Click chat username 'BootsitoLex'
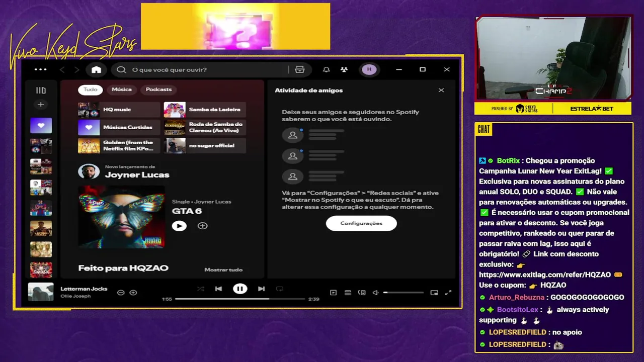The image size is (644, 362). 518,310
